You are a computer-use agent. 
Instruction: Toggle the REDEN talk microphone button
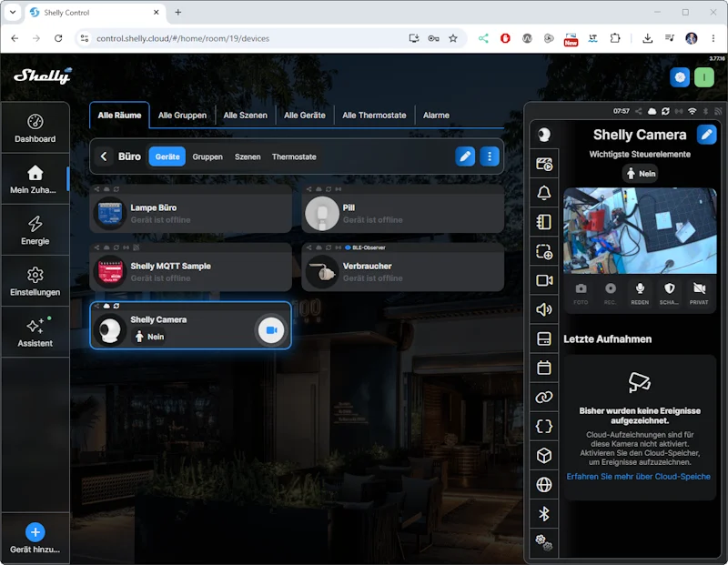click(640, 293)
